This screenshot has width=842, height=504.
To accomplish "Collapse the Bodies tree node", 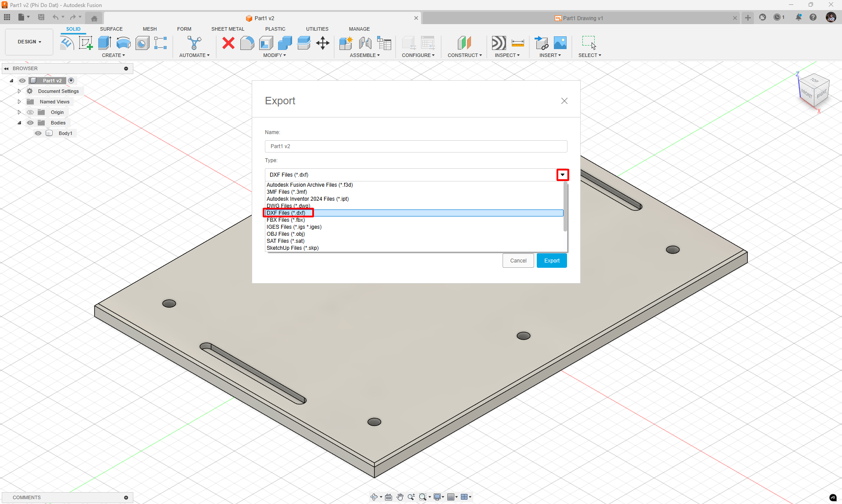I will tap(19, 123).
